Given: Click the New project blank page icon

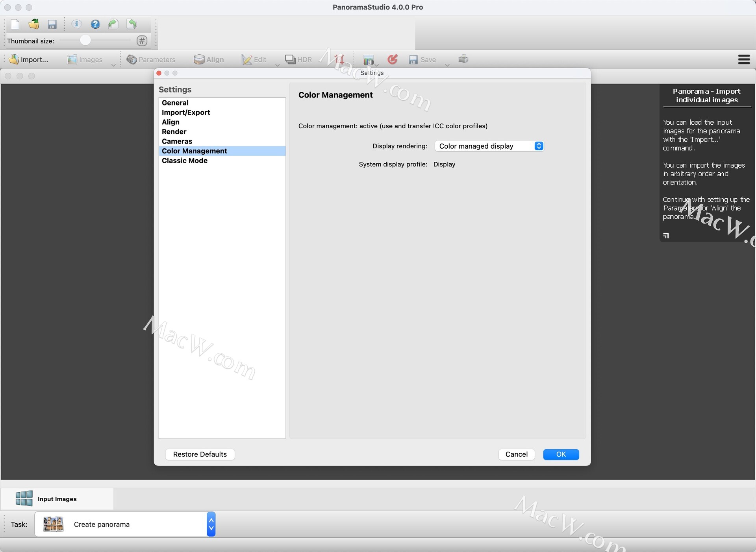Looking at the screenshot, I should (15, 24).
